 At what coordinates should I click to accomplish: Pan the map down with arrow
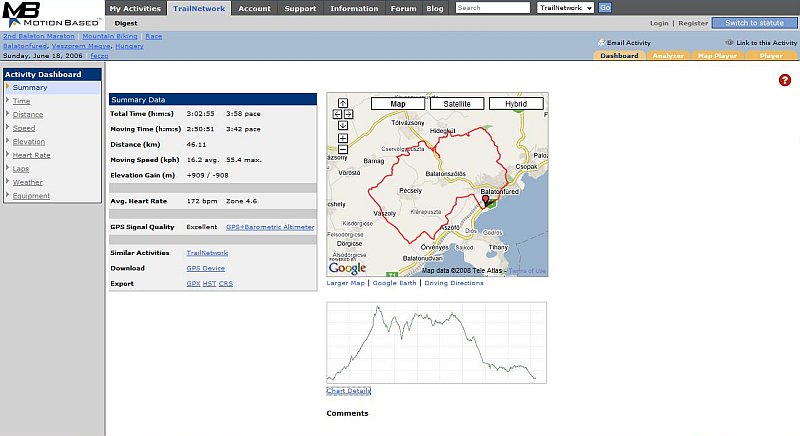[x=342, y=126]
